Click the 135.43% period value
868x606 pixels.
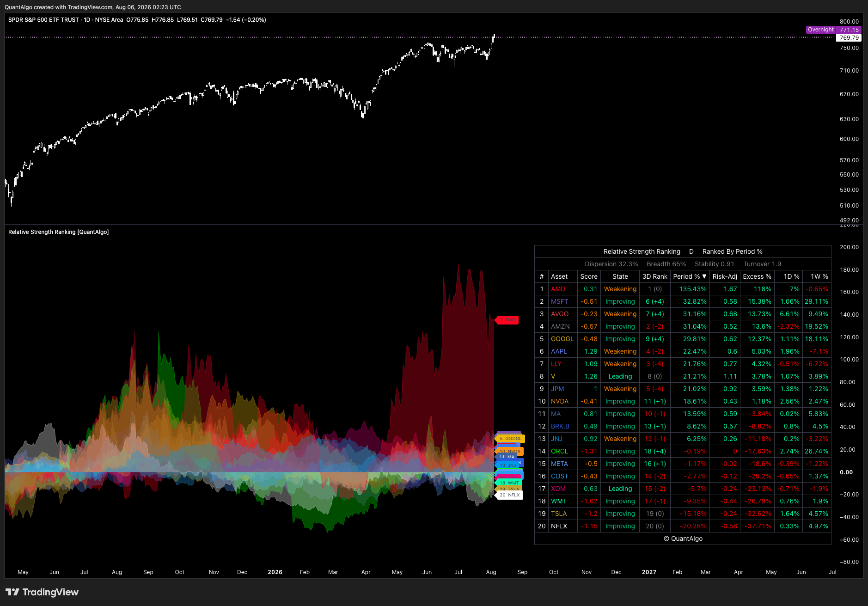(692, 289)
